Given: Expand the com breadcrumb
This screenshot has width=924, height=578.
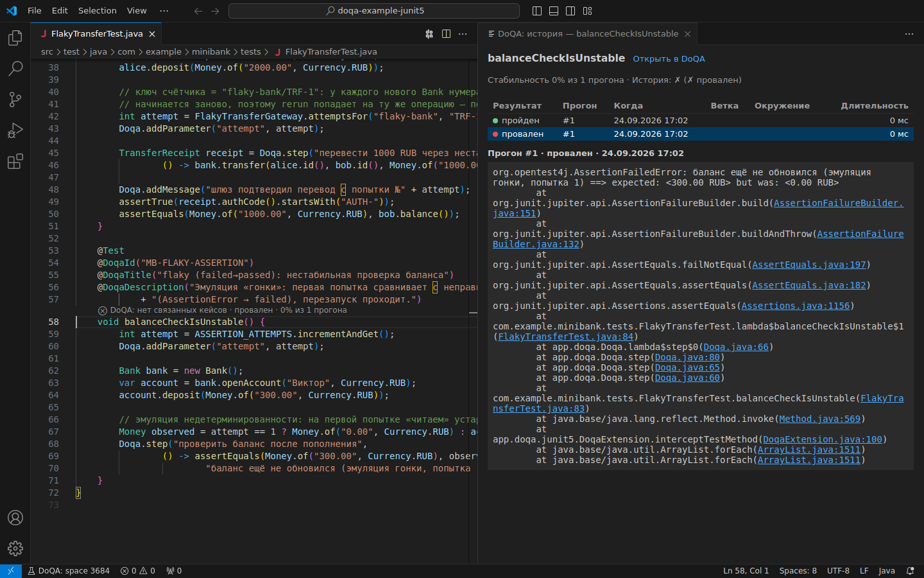Looking at the screenshot, I should tap(126, 52).
